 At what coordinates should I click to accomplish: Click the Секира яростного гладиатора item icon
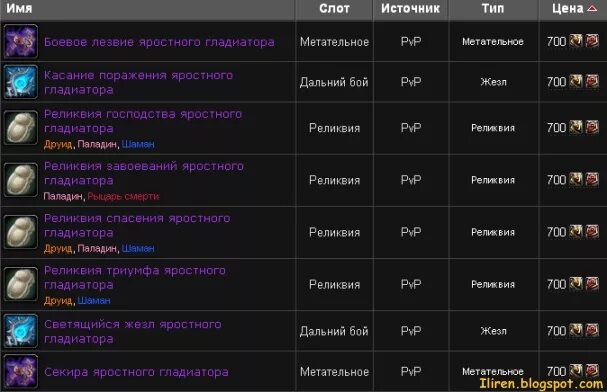(21, 371)
